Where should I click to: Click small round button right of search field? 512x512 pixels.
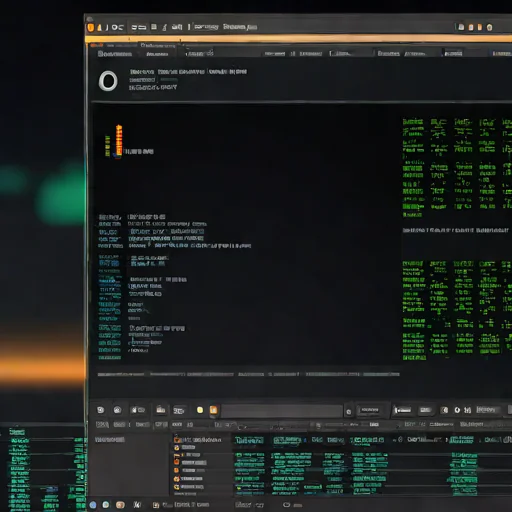[x=349, y=412]
